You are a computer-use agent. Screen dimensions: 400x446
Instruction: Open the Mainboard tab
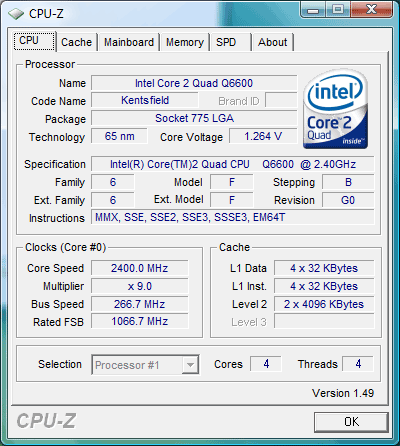tap(129, 42)
